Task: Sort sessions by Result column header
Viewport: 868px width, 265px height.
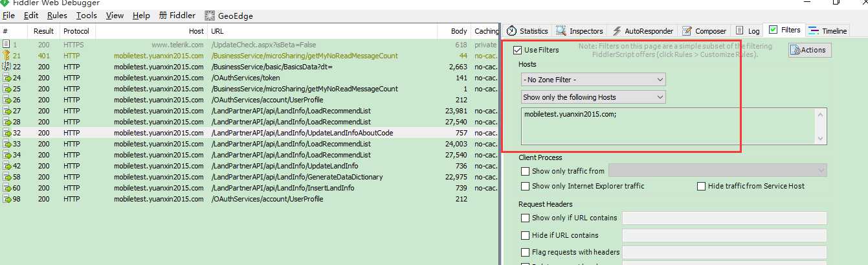Action: [44, 31]
